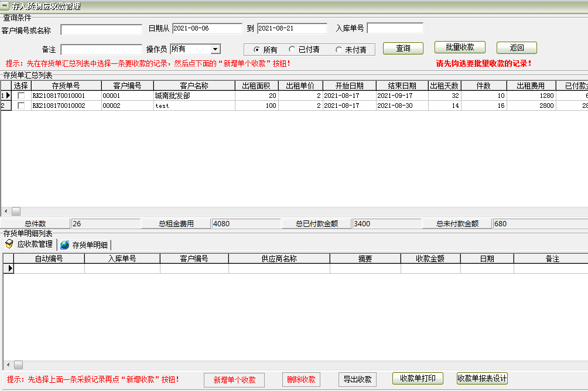
Task: Click the RK2108170010001 cell
Action: tap(66, 96)
